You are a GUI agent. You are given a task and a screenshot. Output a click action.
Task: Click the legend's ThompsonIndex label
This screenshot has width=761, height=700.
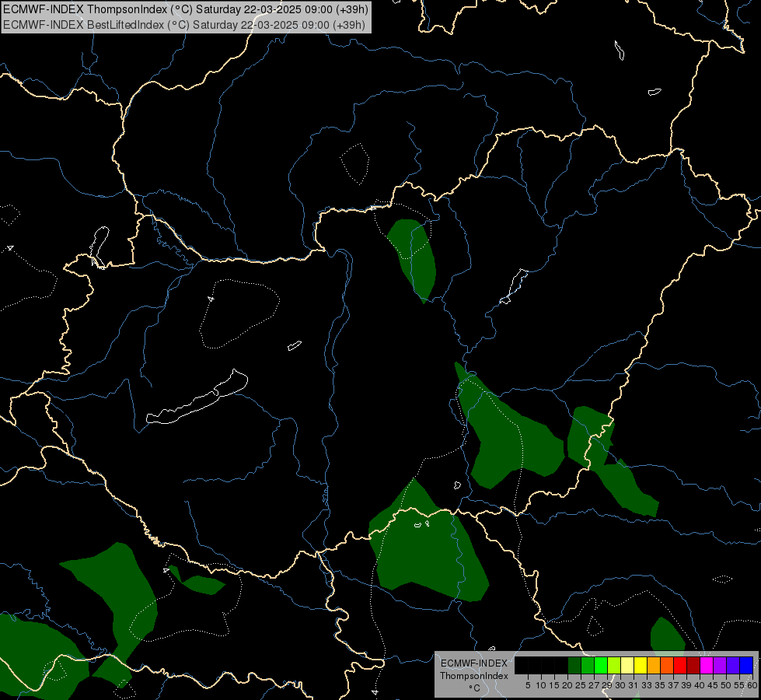pyautogui.click(x=474, y=676)
